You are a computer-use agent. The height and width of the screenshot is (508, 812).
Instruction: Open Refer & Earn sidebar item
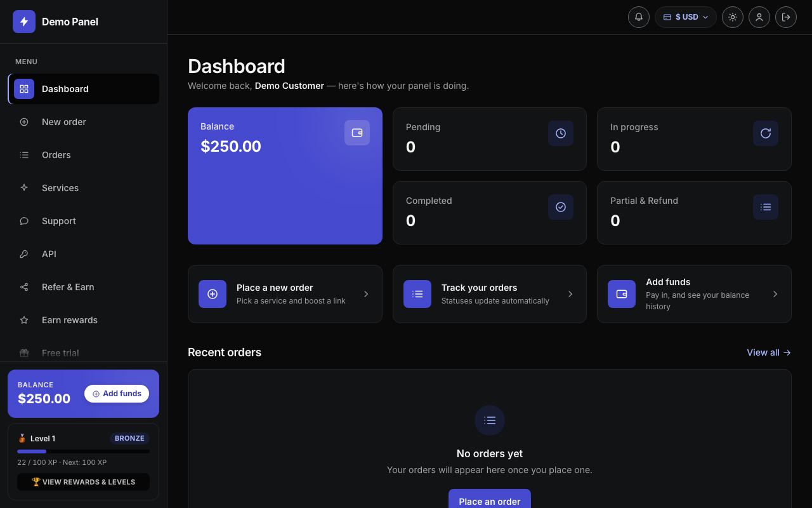[84, 287]
